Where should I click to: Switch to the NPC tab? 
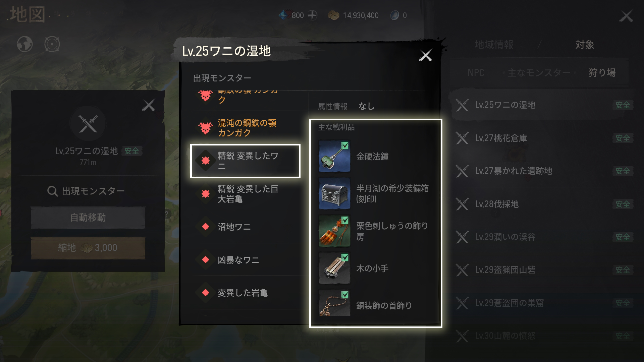click(476, 73)
